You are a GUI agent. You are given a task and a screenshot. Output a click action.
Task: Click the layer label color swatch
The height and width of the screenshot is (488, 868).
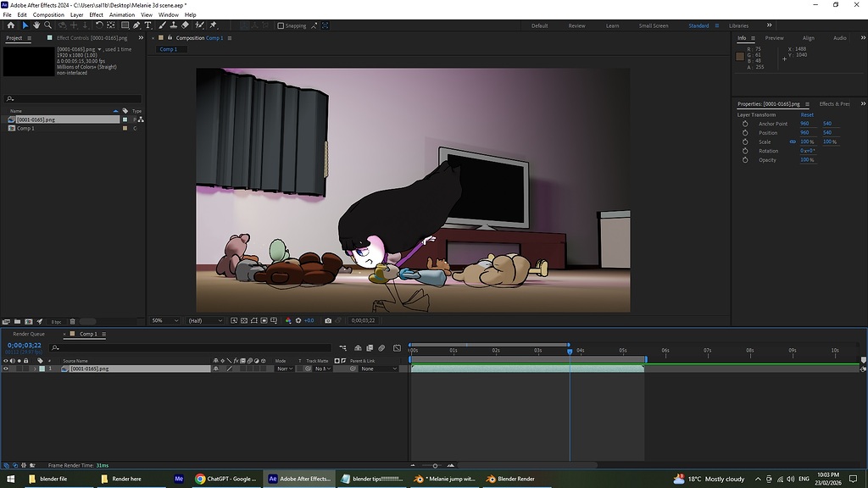pos(42,369)
